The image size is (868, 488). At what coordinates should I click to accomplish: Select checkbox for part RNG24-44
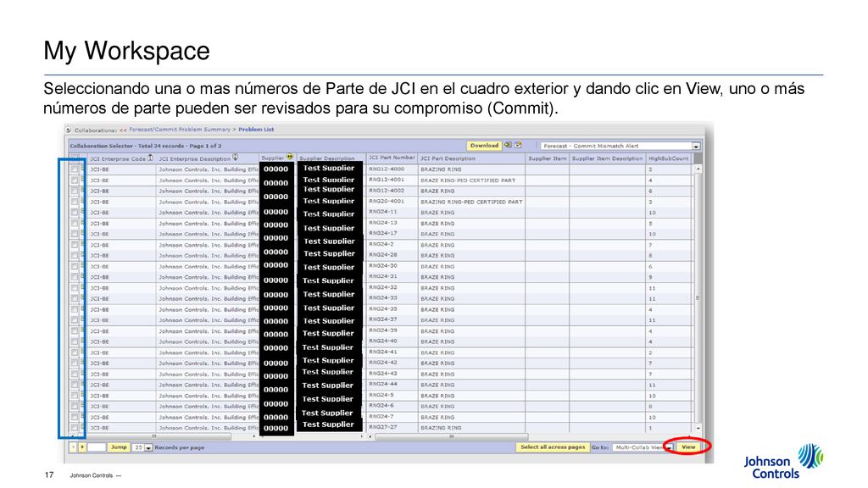[75, 385]
